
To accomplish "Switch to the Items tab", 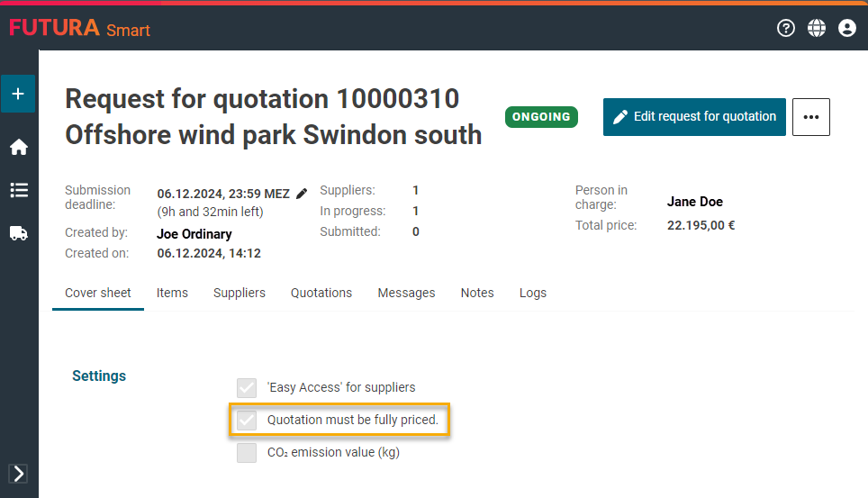I will point(172,293).
